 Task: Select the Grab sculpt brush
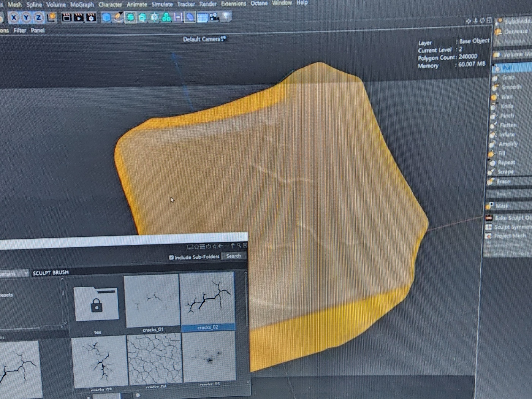pyautogui.click(x=511, y=78)
